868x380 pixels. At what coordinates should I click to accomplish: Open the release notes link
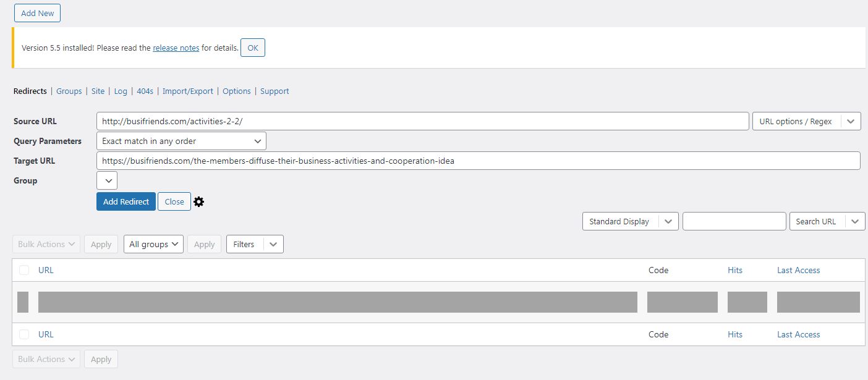coord(176,48)
